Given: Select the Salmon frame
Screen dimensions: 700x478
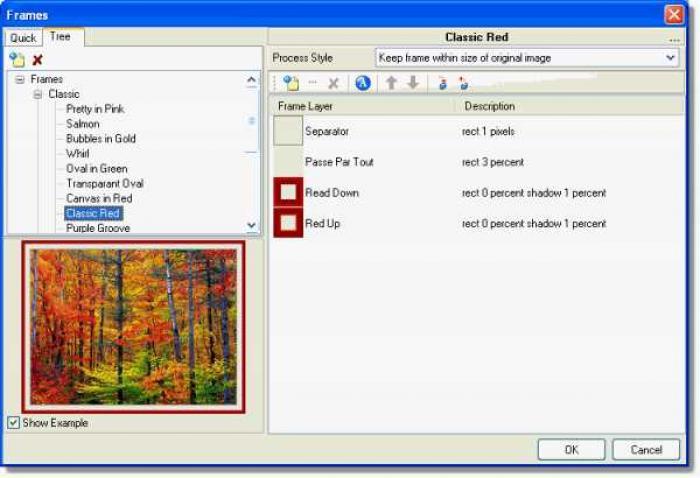Looking at the screenshot, I should pyautogui.click(x=83, y=124).
